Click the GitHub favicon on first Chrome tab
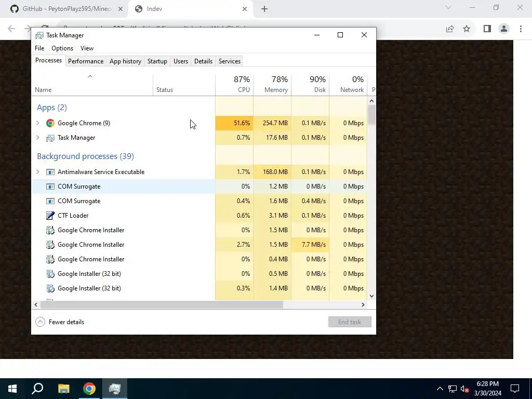Viewport: 532px width, 399px height. coord(14,9)
